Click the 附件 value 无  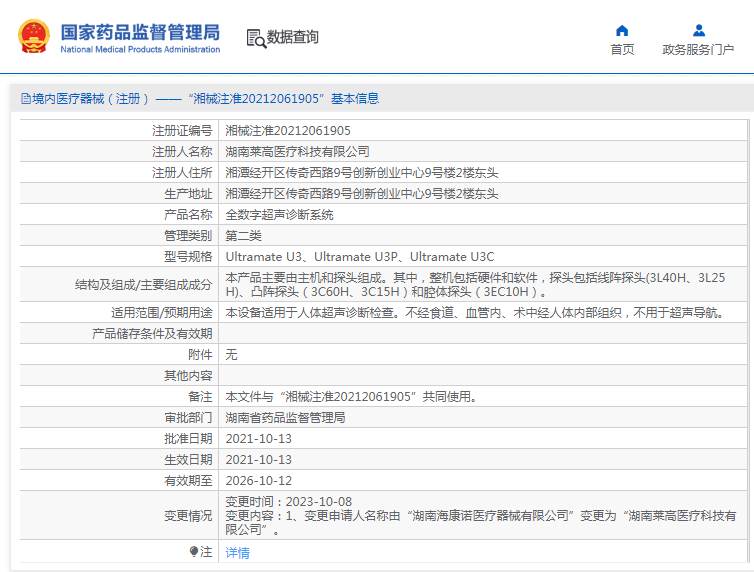[x=231, y=355]
